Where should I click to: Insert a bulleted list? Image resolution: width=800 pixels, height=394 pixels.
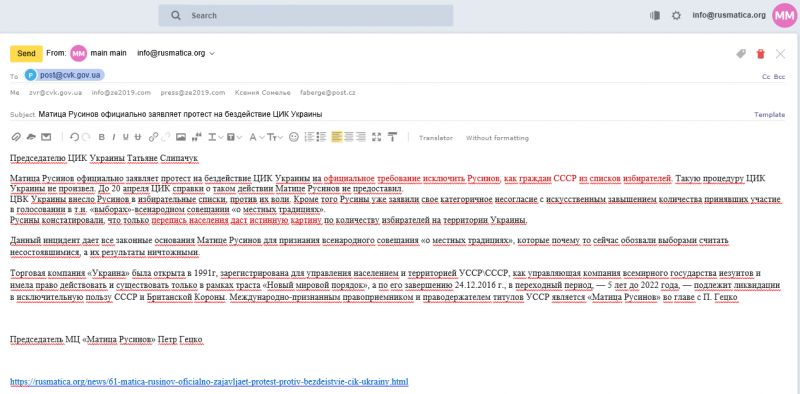[321, 137]
